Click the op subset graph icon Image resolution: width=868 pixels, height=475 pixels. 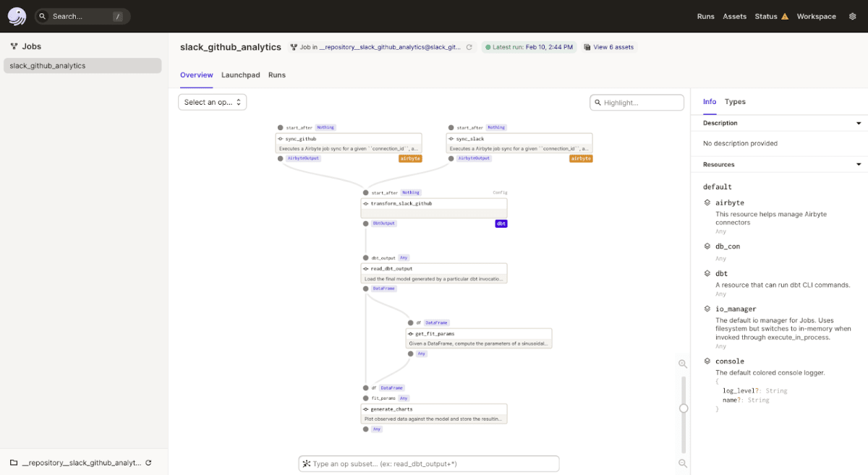tap(307, 463)
